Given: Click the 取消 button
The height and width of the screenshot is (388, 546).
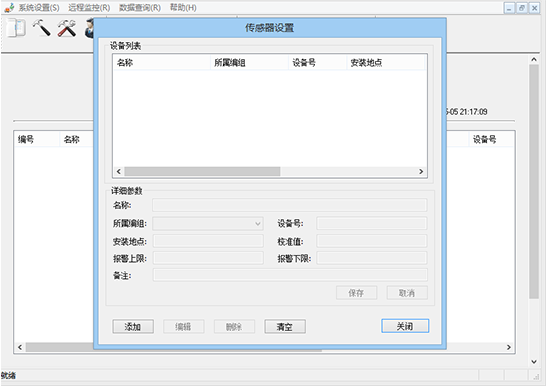Looking at the screenshot, I should click(407, 293).
